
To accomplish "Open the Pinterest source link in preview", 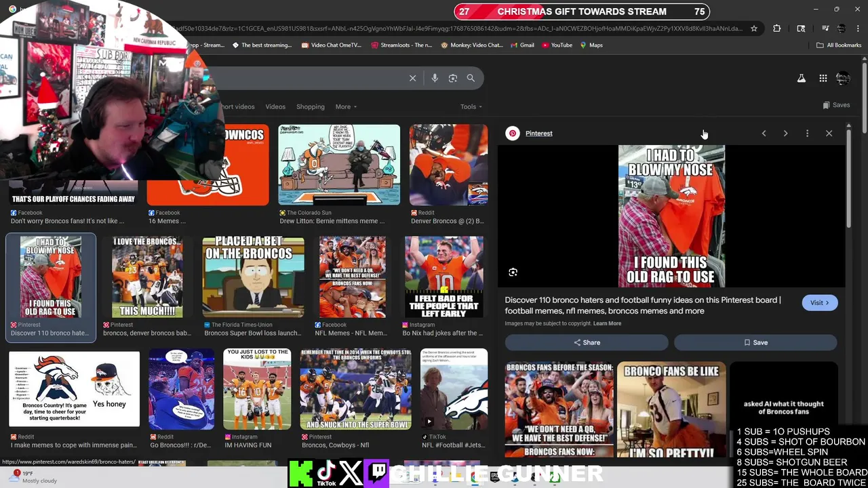I will click(x=538, y=134).
